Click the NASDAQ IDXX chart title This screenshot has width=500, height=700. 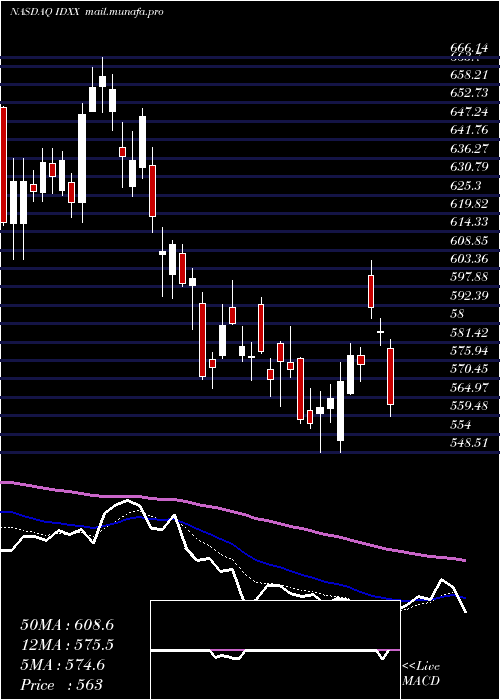tap(45, 12)
